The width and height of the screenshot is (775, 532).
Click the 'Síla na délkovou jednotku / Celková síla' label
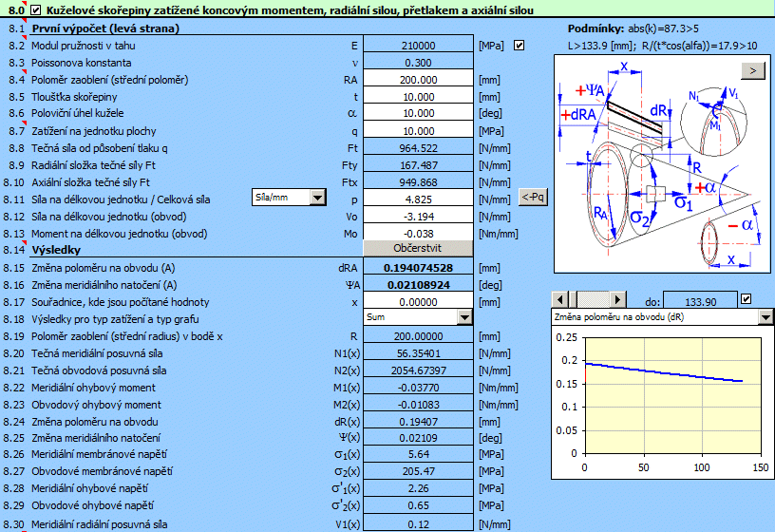click(x=121, y=199)
